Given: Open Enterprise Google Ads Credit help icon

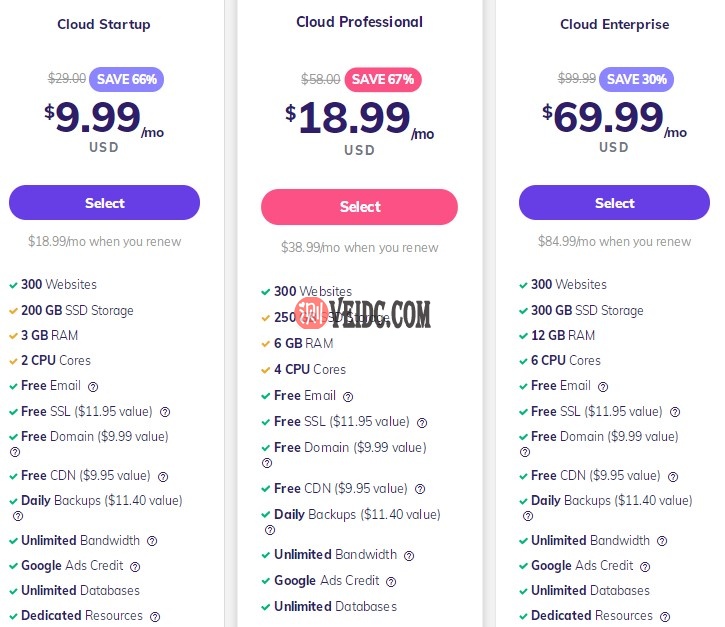Looking at the screenshot, I should tap(645, 567).
